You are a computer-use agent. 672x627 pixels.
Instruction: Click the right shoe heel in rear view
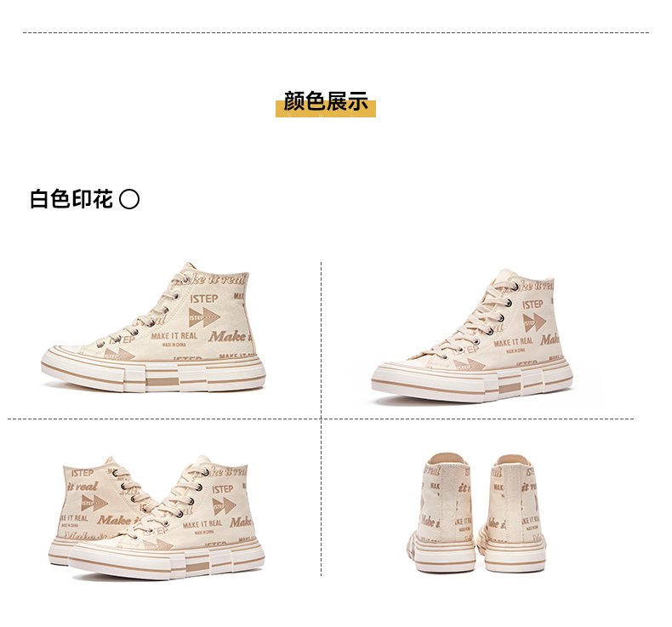click(x=515, y=512)
